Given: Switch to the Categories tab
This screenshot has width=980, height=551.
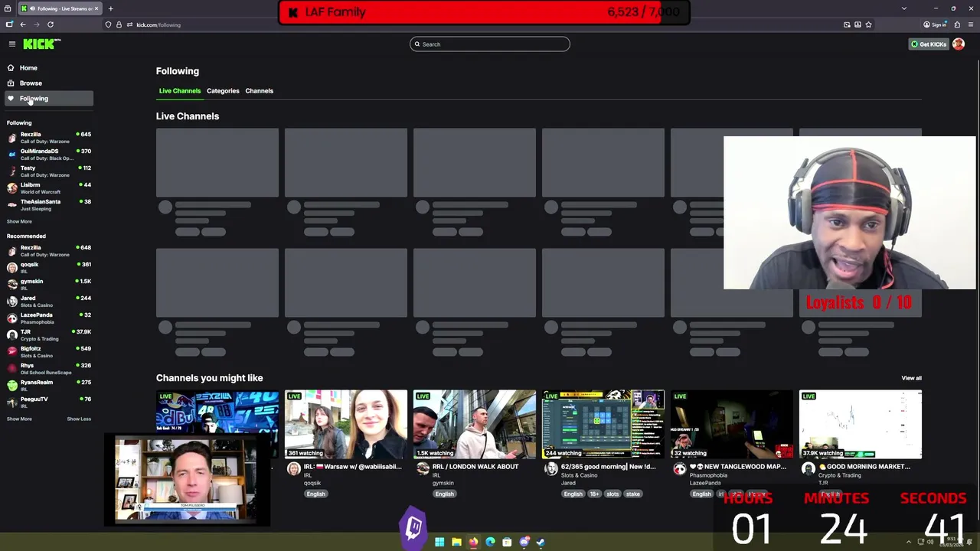Looking at the screenshot, I should pos(223,91).
